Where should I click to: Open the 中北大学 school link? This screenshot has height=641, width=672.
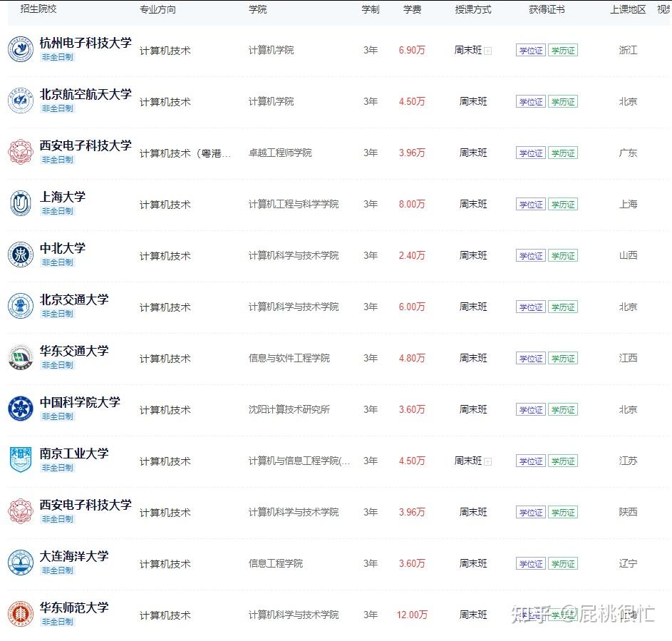pos(63,248)
